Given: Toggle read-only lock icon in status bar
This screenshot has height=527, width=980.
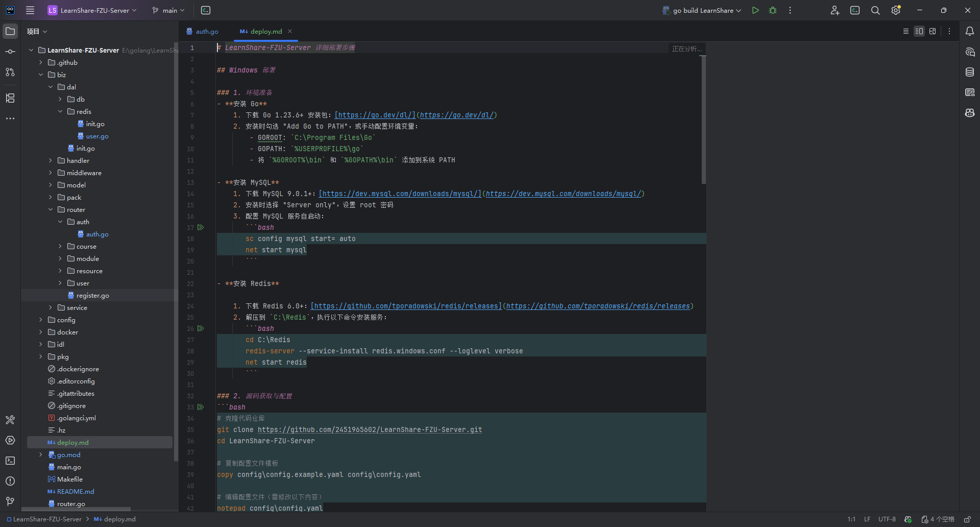Looking at the screenshot, I should [x=967, y=519].
